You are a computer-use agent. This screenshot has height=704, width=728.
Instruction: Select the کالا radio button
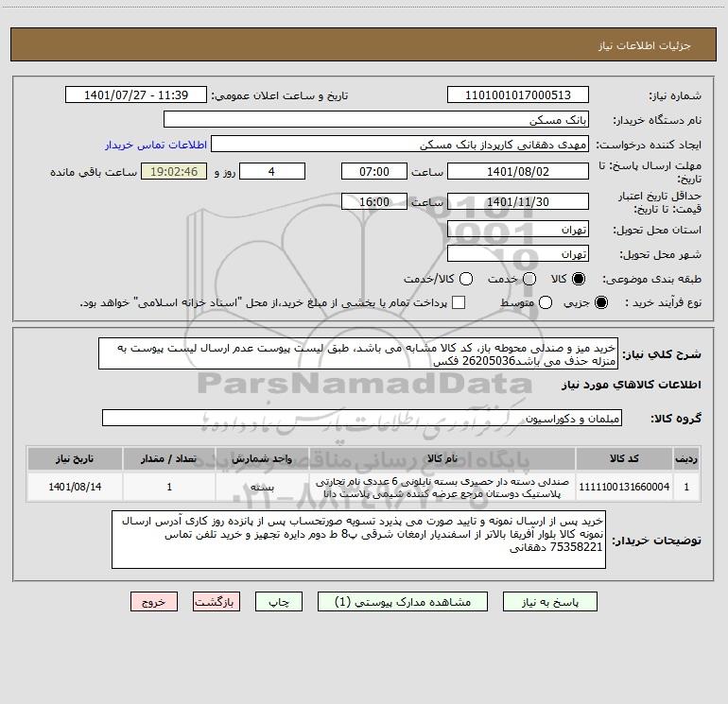click(x=579, y=279)
